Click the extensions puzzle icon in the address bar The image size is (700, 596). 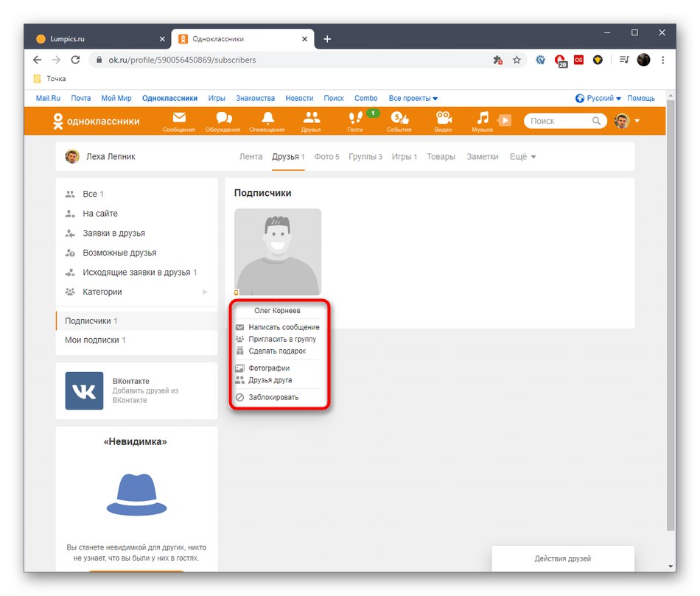[x=498, y=60]
